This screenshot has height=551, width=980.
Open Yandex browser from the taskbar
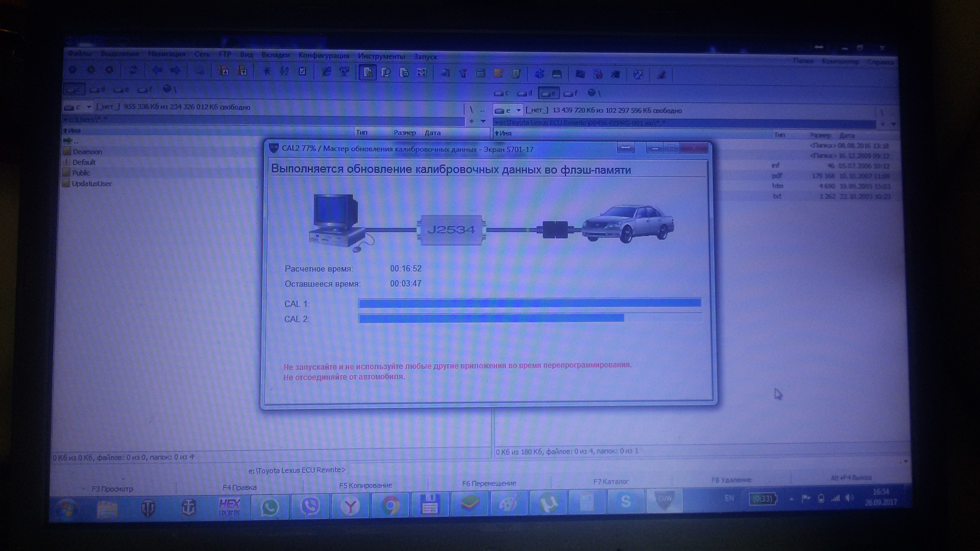pyautogui.click(x=350, y=506)
